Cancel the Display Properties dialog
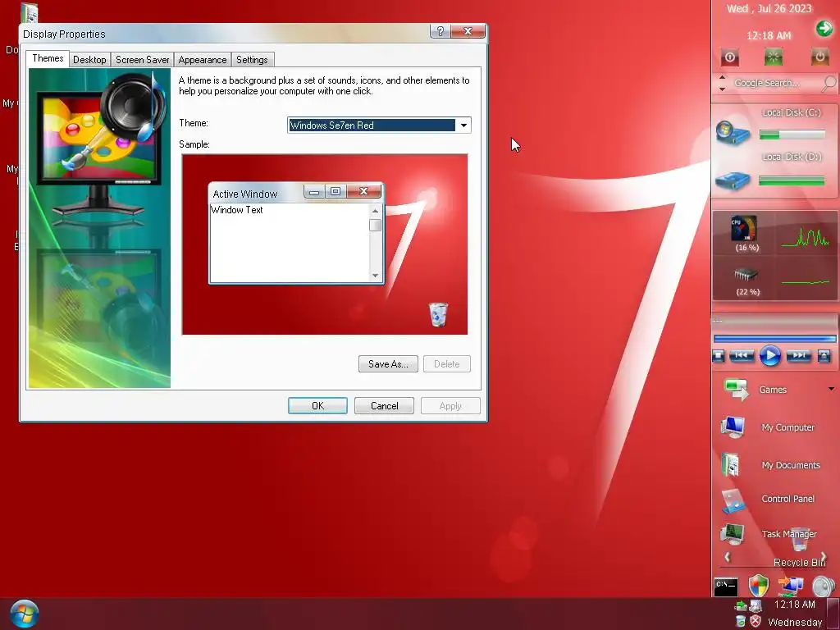 point(384,405)
